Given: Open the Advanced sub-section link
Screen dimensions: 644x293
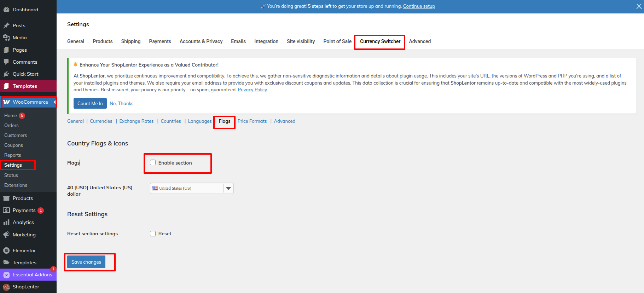Looking at the screenshot, I should click(x=285, y=121).
